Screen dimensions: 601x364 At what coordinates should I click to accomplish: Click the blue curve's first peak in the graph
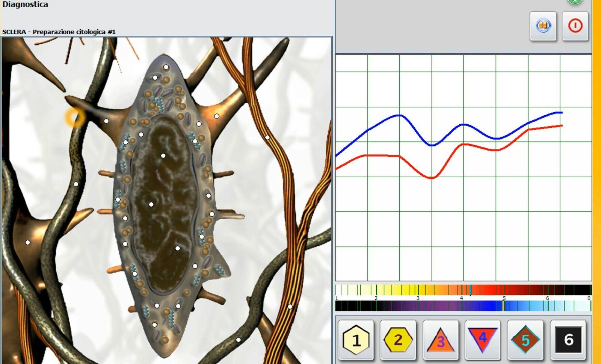400,115
